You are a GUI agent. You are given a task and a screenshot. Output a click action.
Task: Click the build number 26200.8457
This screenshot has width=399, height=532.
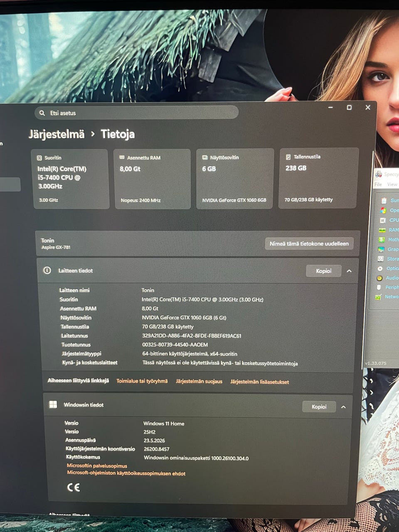[157, 449]
